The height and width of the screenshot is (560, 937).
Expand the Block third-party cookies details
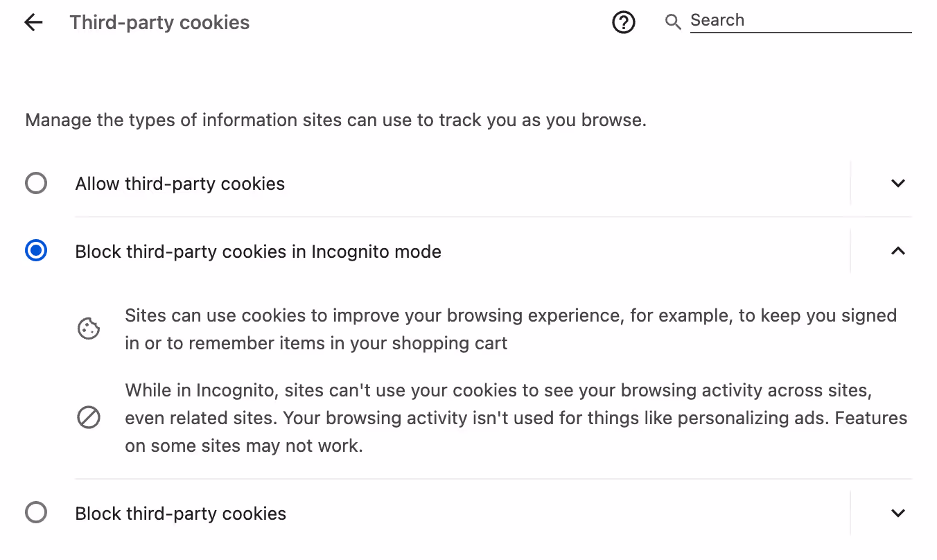897,513
